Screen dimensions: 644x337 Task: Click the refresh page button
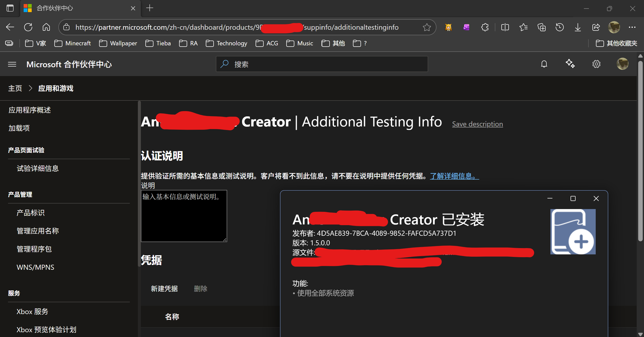(28, 27)
